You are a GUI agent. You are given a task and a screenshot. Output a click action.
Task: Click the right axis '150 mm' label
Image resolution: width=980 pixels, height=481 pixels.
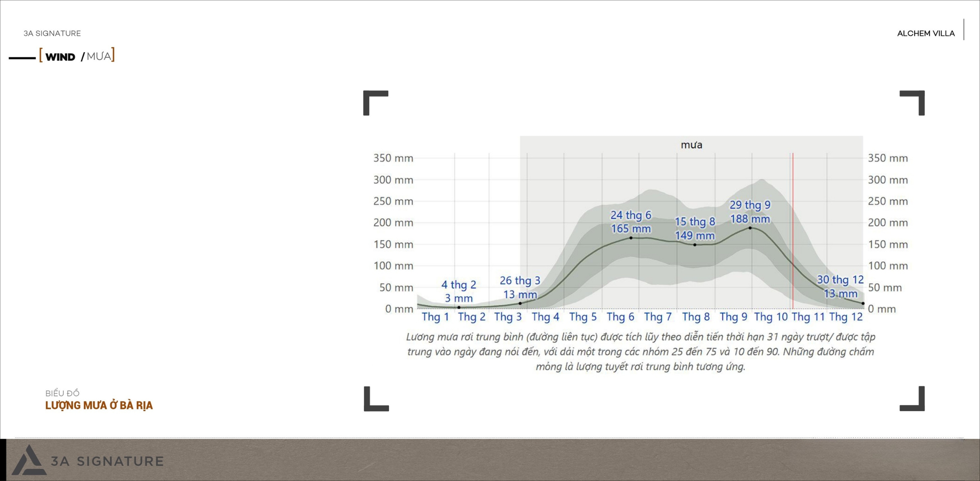888,244
